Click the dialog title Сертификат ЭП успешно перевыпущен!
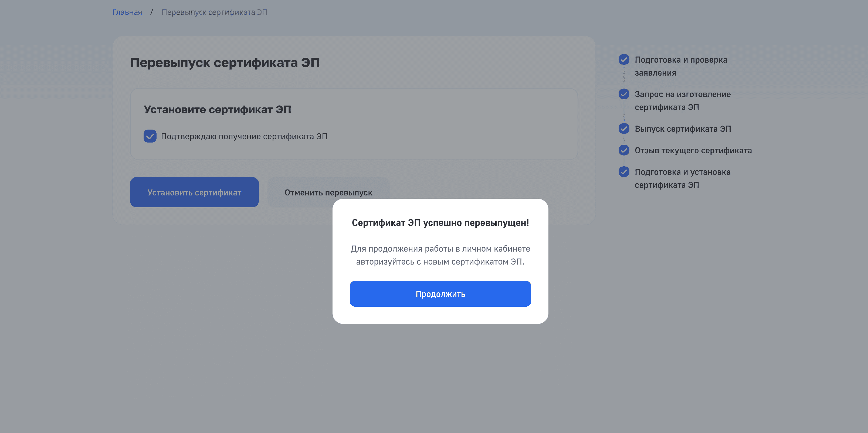 point(440,223)
